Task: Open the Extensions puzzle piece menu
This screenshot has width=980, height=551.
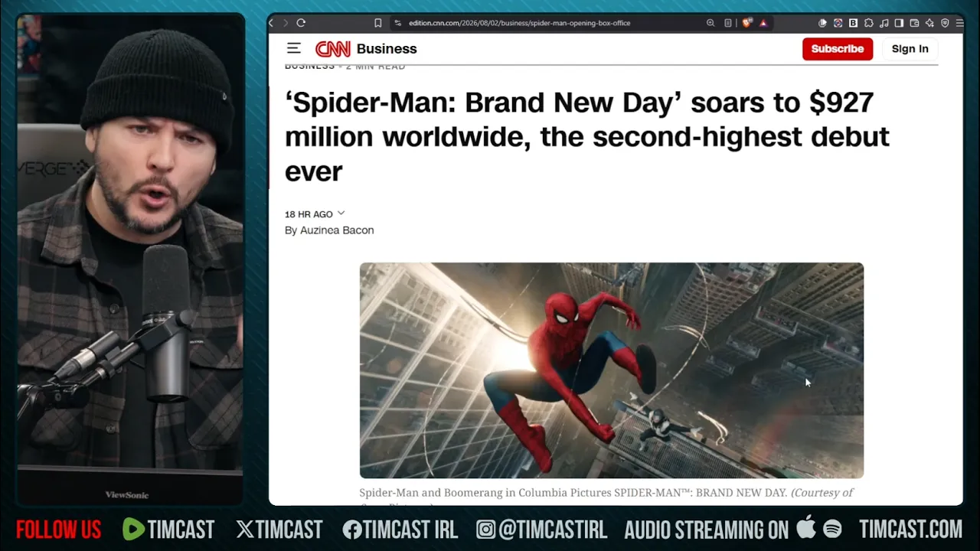Action: pos(868,23)
